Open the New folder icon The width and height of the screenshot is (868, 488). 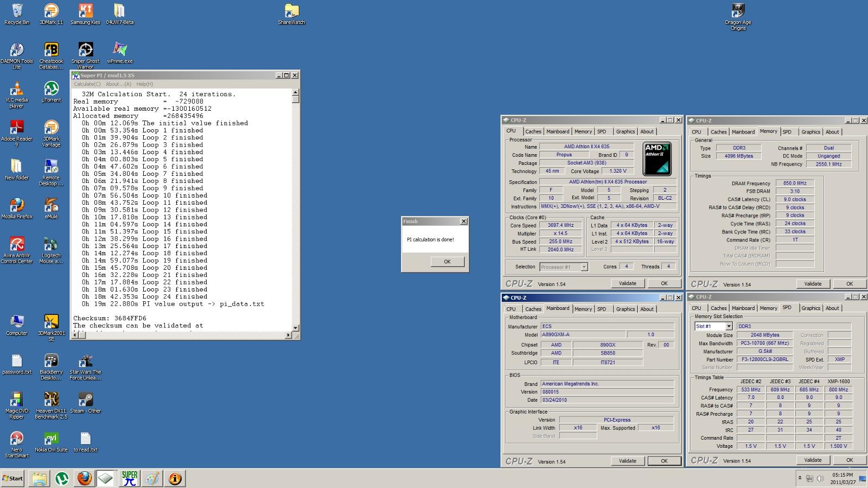[x=17, y=170]
